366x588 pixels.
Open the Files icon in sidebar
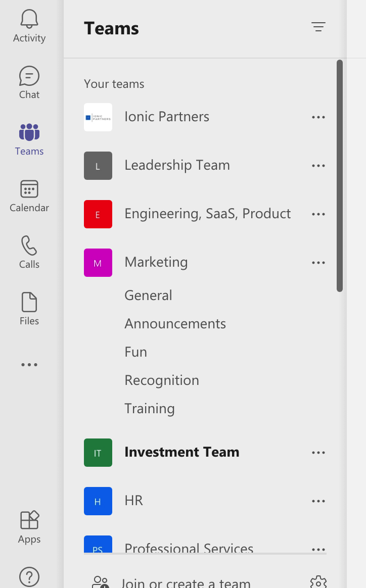[29, 303]
